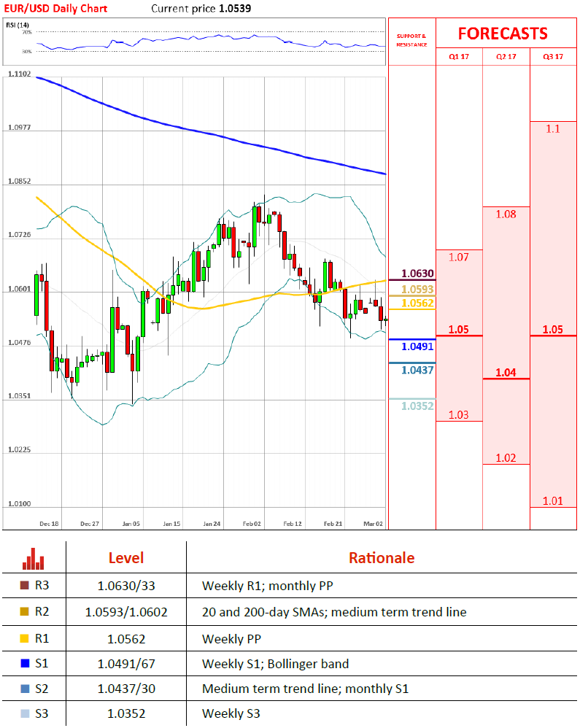
Task: Click the R3 dark red swatch
Action: coord(25,586)
